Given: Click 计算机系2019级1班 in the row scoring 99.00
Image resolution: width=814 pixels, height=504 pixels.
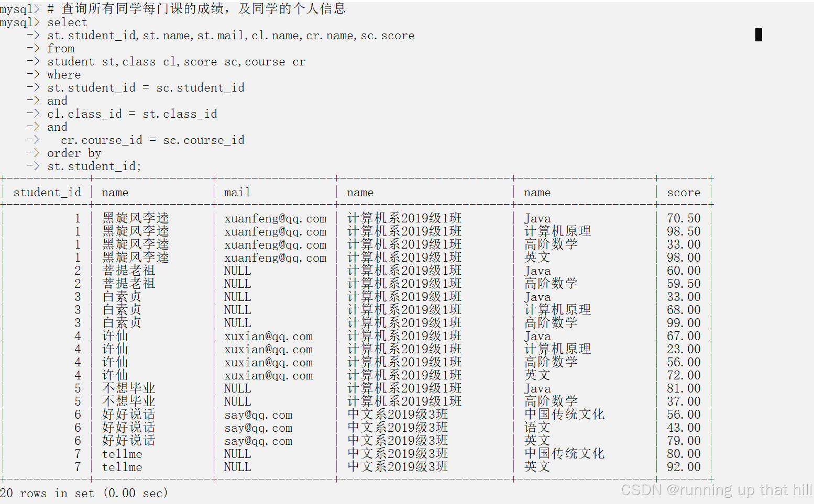Looking at the screenshot, I should point(404,323).
